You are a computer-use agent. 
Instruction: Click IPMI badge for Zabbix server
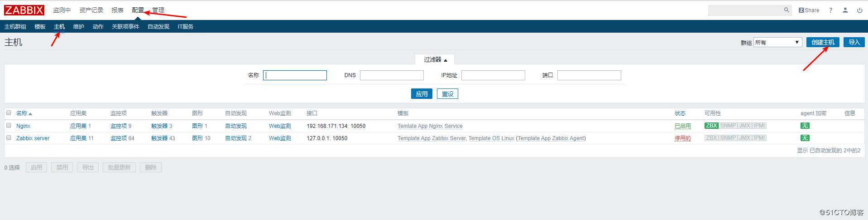pyautogui.click(x=759, y=138)
